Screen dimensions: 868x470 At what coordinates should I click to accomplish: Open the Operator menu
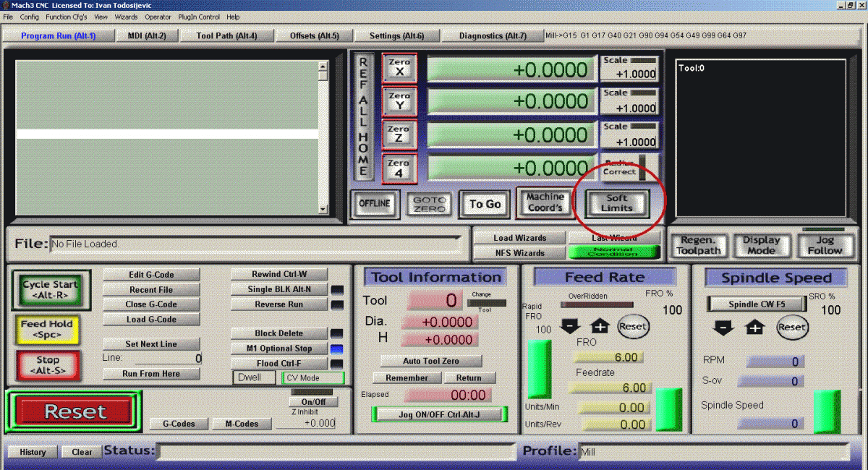pos(158,17)
